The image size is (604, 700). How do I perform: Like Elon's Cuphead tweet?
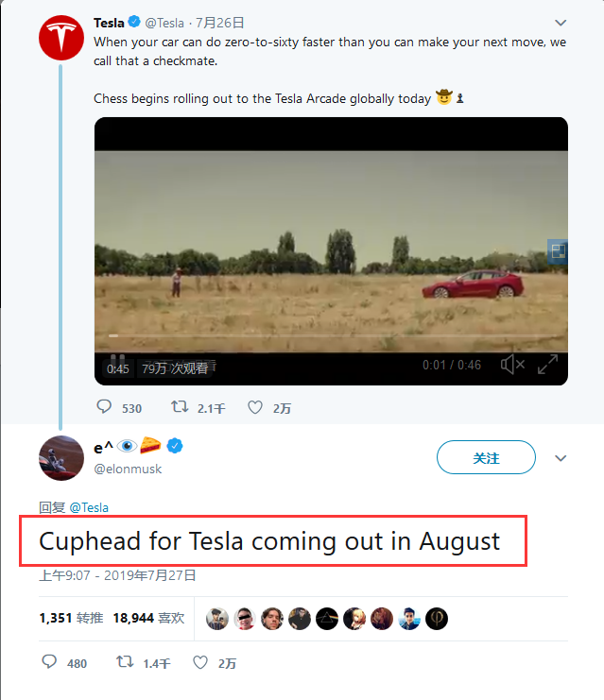(x=200, y=663)
